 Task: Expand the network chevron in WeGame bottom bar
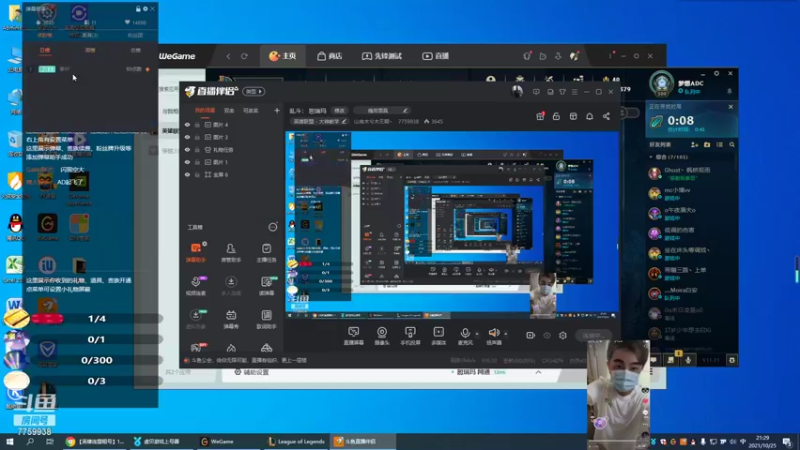pos(538,372)
